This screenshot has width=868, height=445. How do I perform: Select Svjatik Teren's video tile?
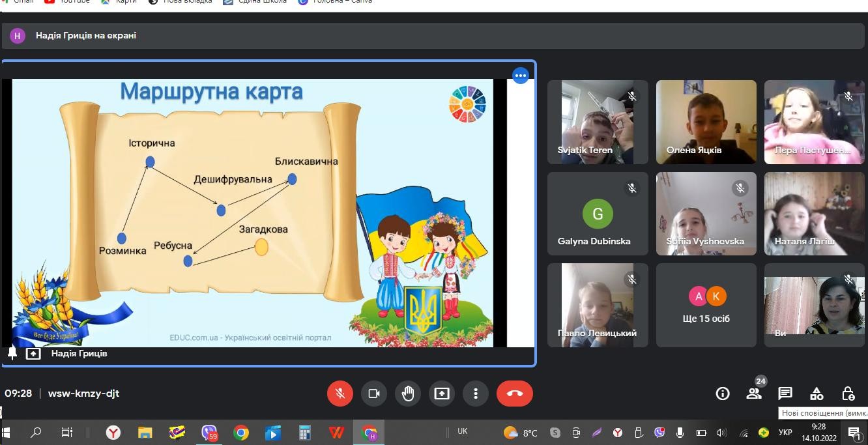(598, 122)
